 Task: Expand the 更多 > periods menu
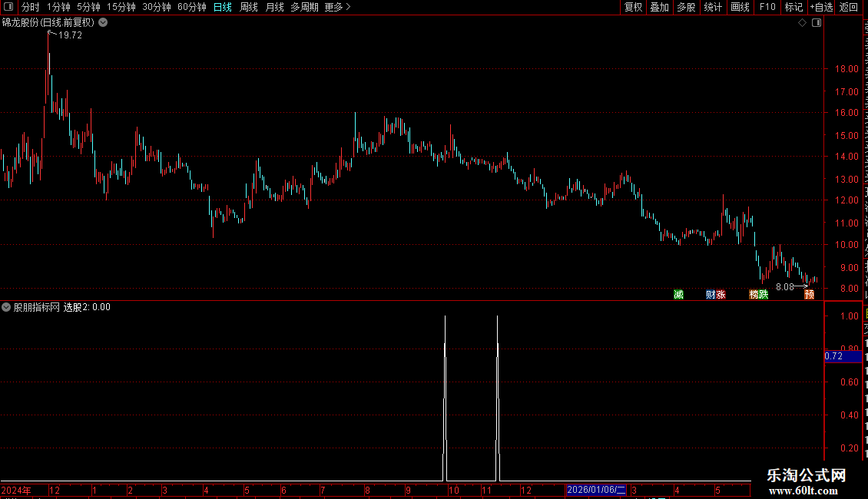(338, 7)
